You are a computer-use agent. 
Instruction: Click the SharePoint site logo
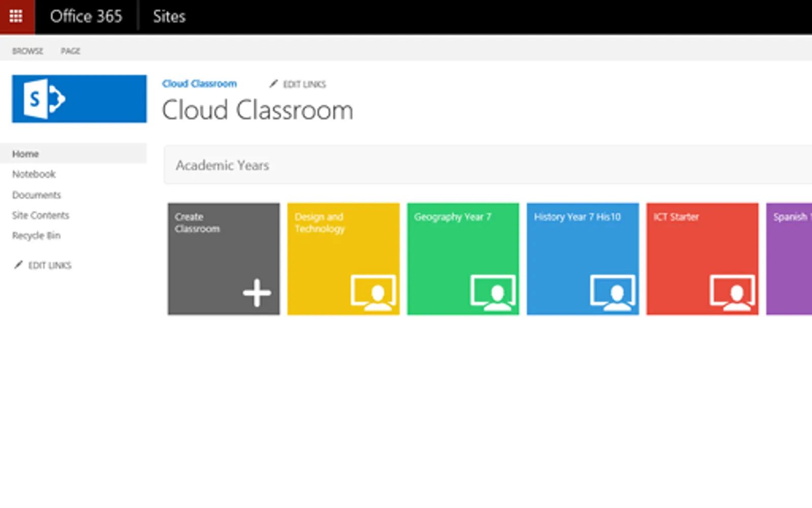pos(79,99)
